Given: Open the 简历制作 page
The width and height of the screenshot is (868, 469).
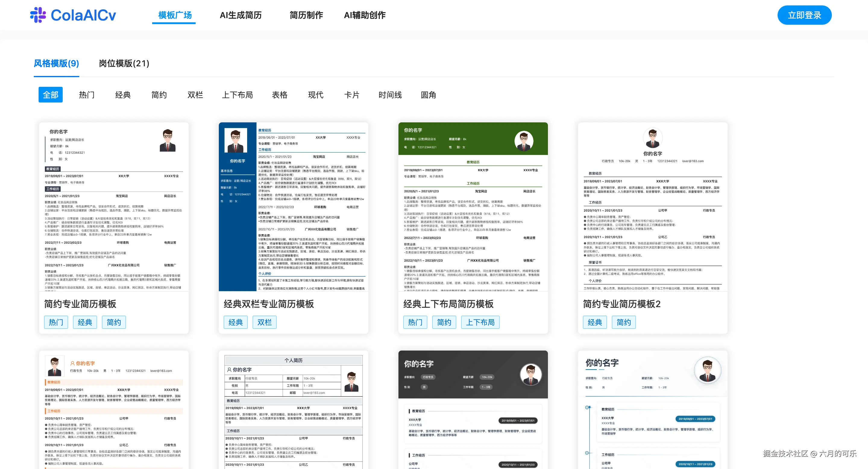Looking at the screenshot, I should (306, 15).
